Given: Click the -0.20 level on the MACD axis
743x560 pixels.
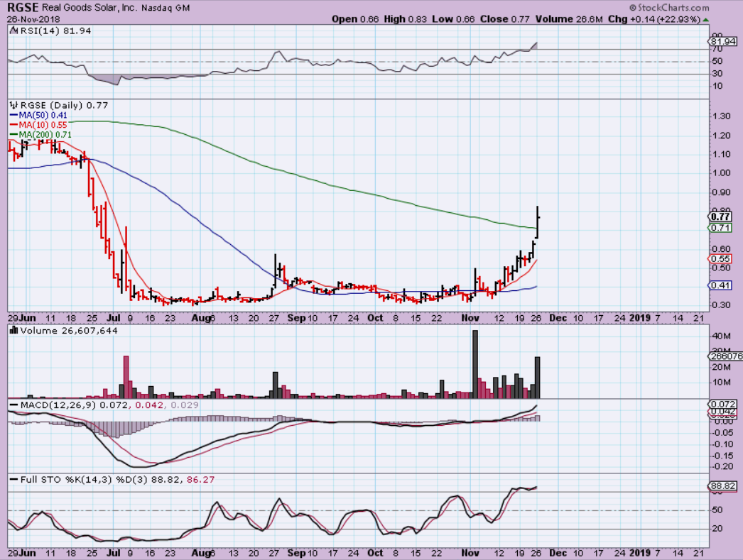Looking at the screenshot, I should [x=723, y=467].
